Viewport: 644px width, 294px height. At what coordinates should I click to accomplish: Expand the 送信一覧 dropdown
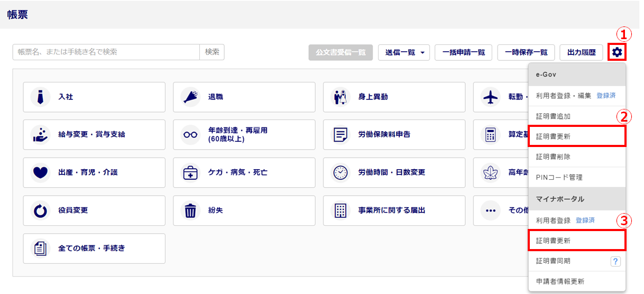[x=404, y=52]
